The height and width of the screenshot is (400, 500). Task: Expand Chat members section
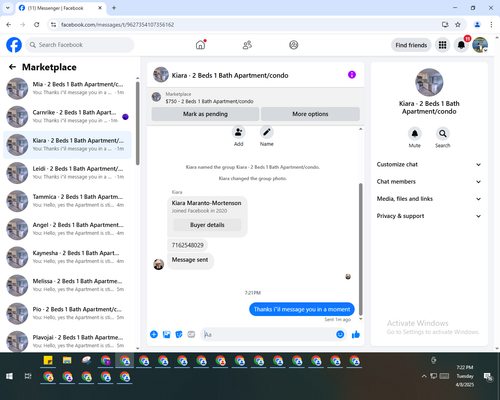coord(429,182)
